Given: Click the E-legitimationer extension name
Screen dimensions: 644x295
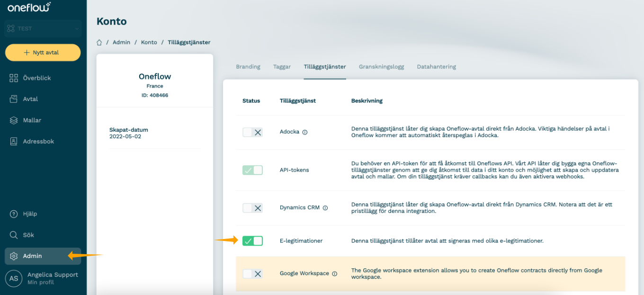Looking at the screenshot, I should coord(301,241).
